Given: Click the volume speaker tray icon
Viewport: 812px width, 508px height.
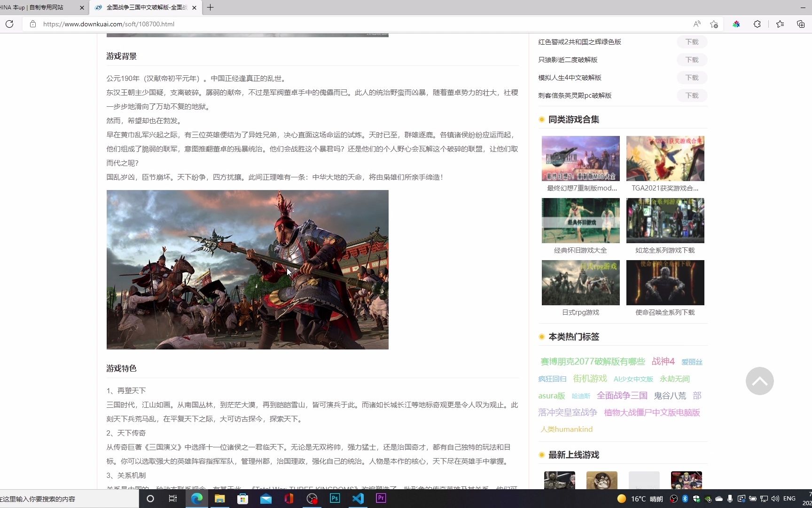Looking at the screenshot, I should coord(775,499).
